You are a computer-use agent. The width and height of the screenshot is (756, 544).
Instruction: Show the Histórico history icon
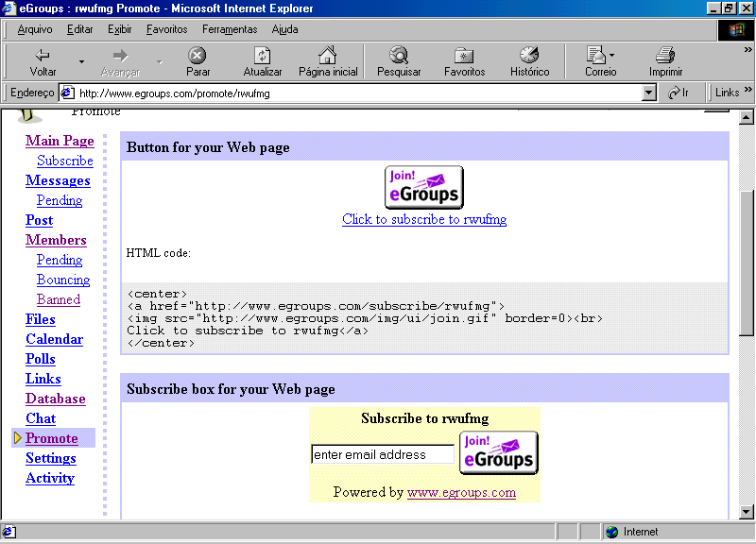[x=529, y=55]
